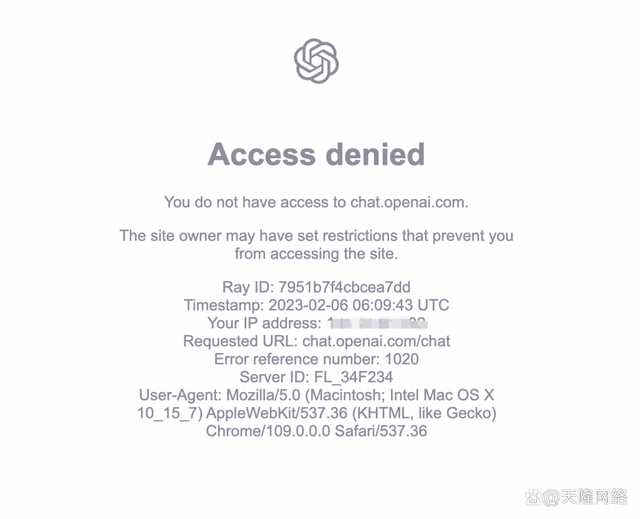Click the Requested URL chat.openai.com/chat text
640x519 pixels.
click(316, 341)
